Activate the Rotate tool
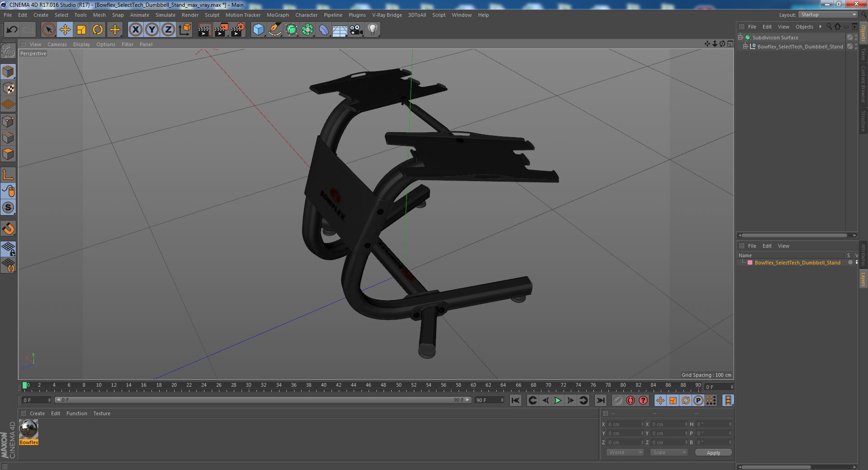Screen dimensions: 868x470 98,30
